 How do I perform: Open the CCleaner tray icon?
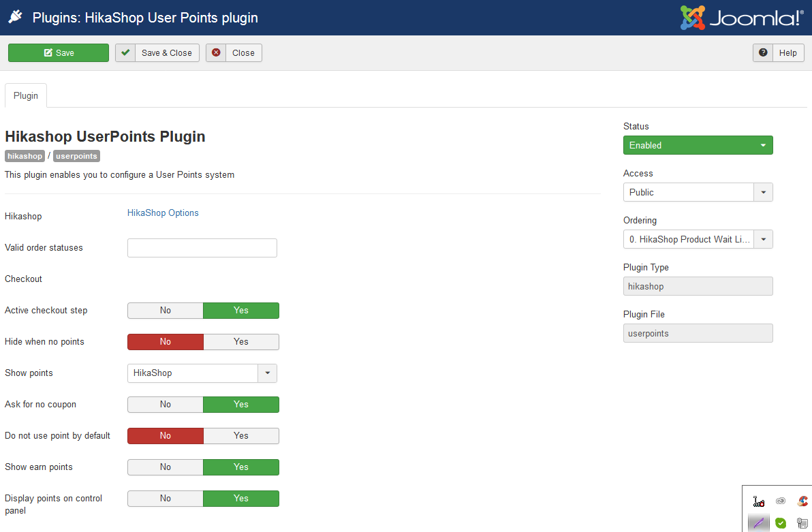coord(802,501)
